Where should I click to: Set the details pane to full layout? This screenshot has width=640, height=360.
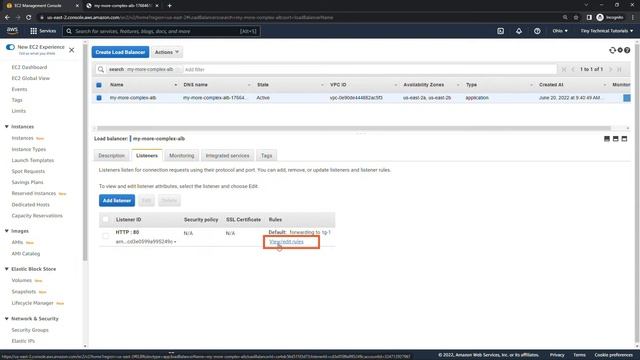(624, 139)
